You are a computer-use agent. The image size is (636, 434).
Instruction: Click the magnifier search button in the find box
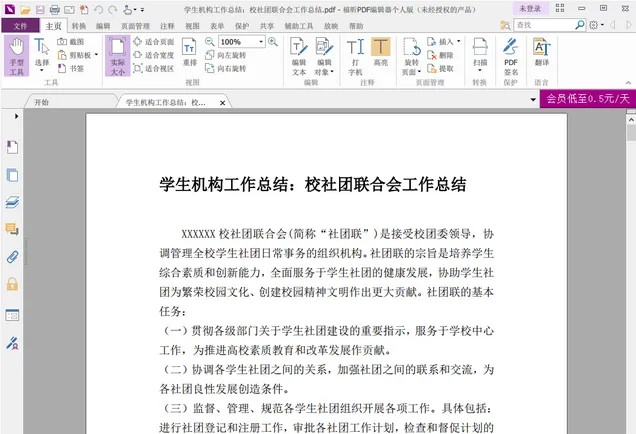[x=580, y=25]
